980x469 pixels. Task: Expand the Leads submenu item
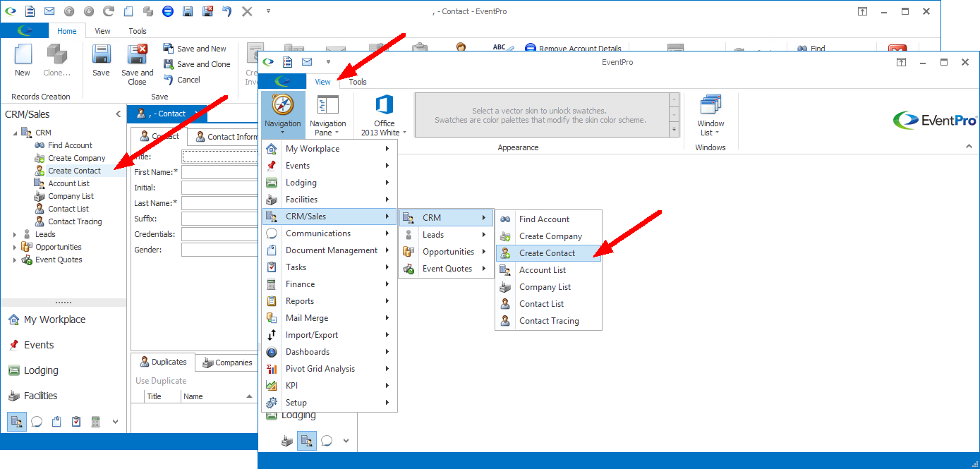click(x=445, y=235)
